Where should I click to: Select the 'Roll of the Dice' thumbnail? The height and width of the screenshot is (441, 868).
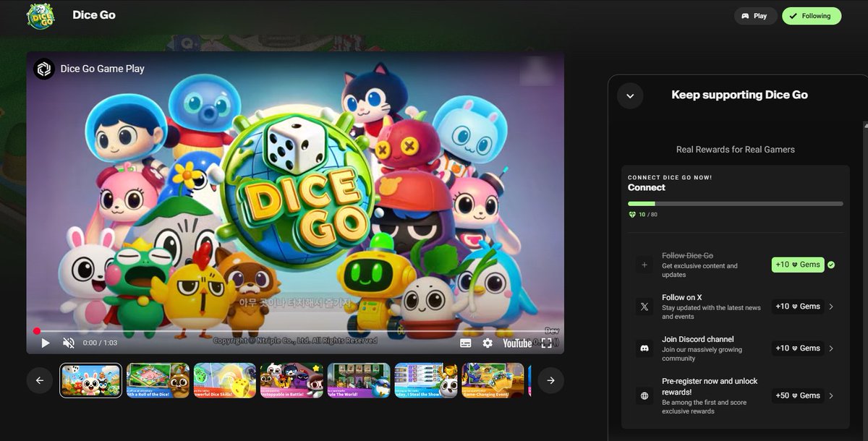[x=158, y=380]
